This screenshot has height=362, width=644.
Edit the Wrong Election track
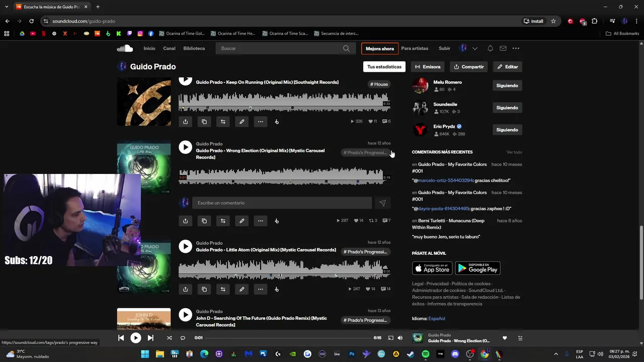point(242,221)
